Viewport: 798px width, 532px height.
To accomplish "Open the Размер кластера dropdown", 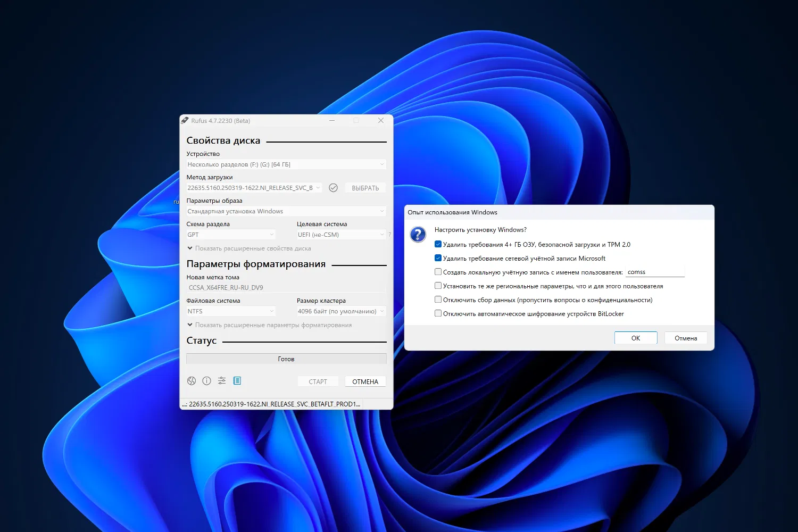I will point(342,311).
